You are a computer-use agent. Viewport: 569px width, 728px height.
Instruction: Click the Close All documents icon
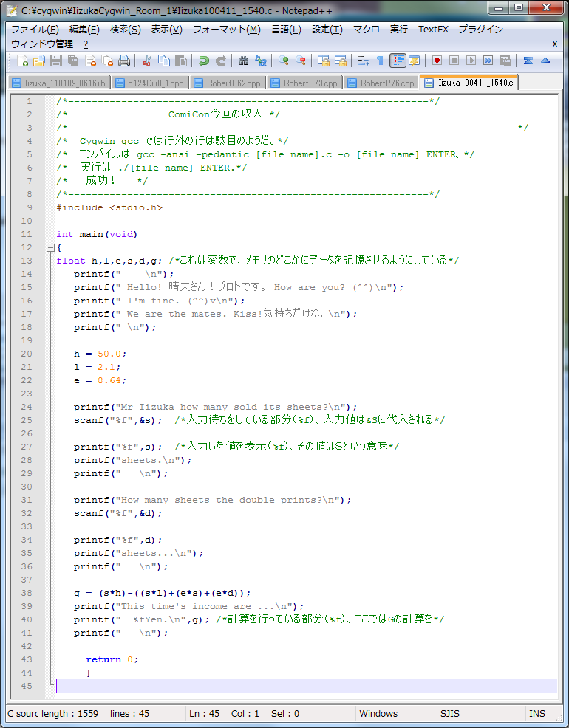pyautogui.click(x=107, y=61)
